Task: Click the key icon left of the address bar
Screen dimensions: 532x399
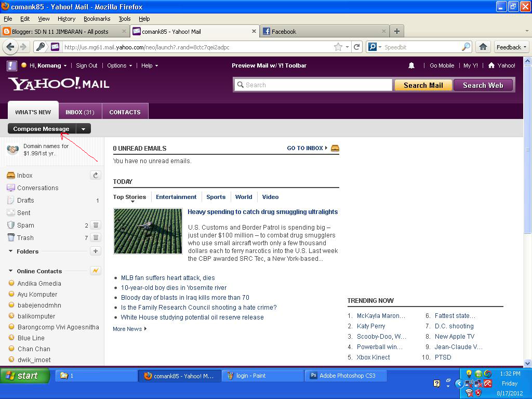Action: (41, 47)
